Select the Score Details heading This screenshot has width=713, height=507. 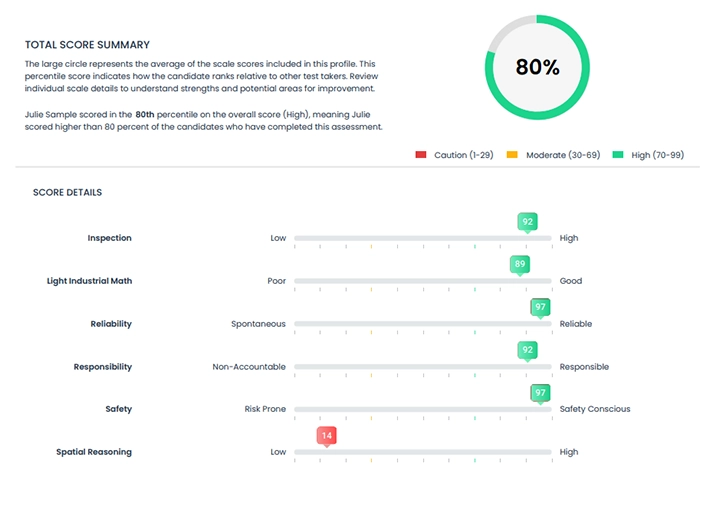67,192
